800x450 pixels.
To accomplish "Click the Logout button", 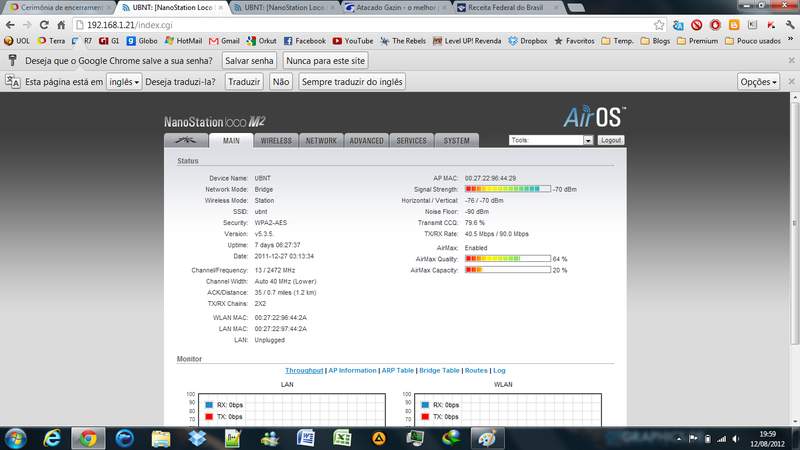I will coord(611,140).
